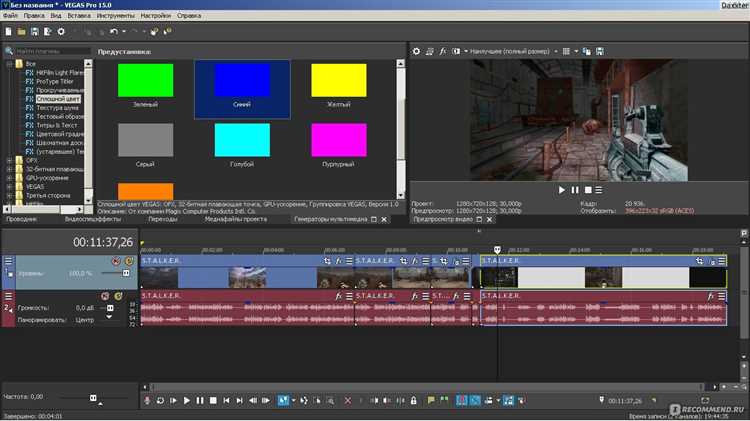The width and height of the screenshot is (750, 421).
Task: Open the View (Вид) menu
Action: (56, 16)
